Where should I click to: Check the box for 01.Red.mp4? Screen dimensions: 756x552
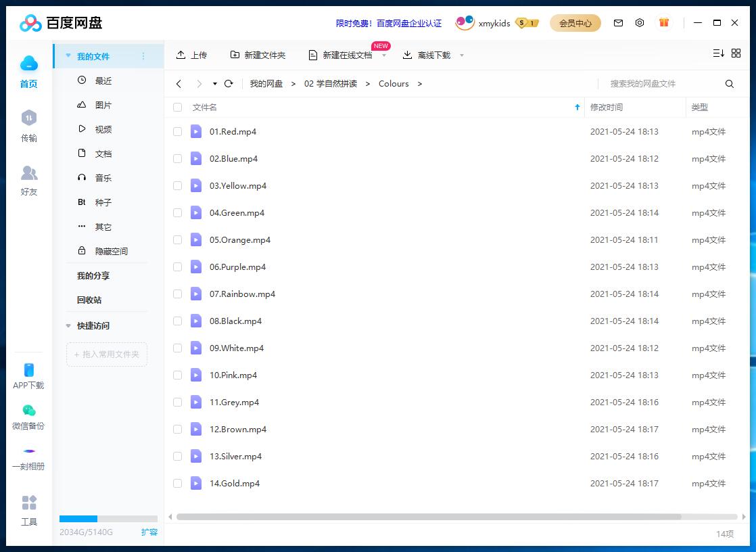click(x=178, y=132)
